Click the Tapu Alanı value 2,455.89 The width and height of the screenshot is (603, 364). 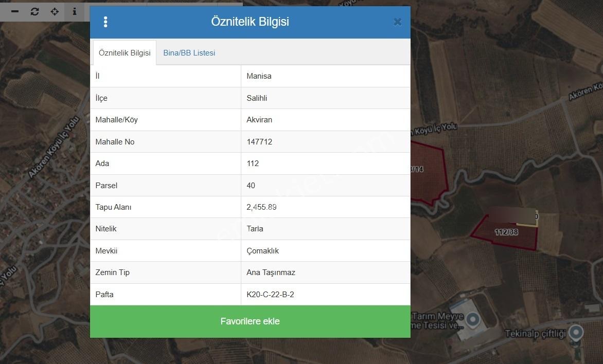pyautogui.click(x=261, y=207)
